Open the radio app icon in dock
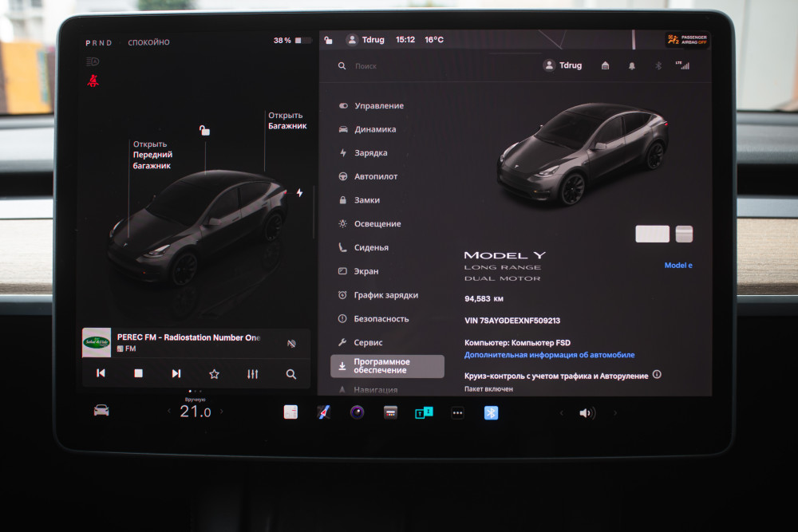The width and height of the screenshot is (798, 532). pyautogui.click(x=390, y=412)
